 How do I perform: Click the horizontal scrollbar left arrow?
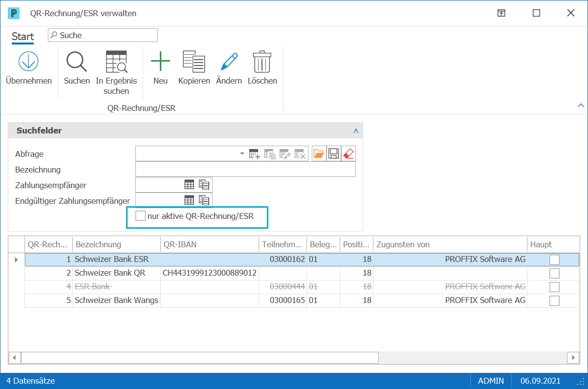click(15, 358)
